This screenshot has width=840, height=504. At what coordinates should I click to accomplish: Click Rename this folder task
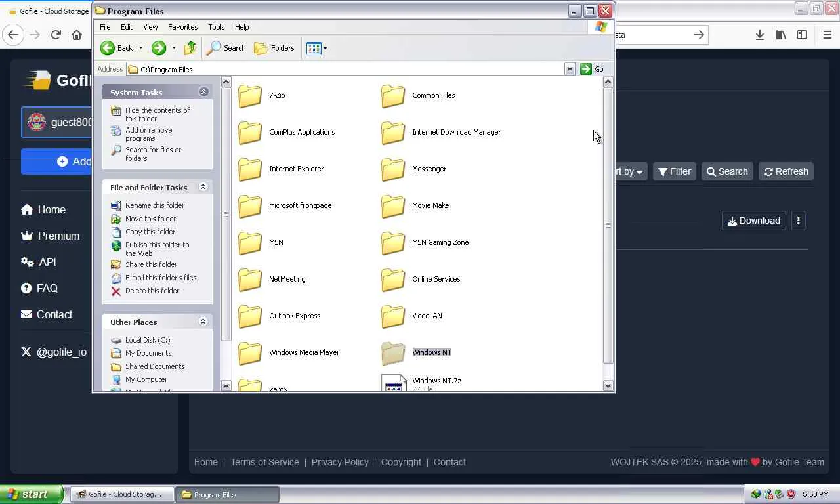click(155, 205)
